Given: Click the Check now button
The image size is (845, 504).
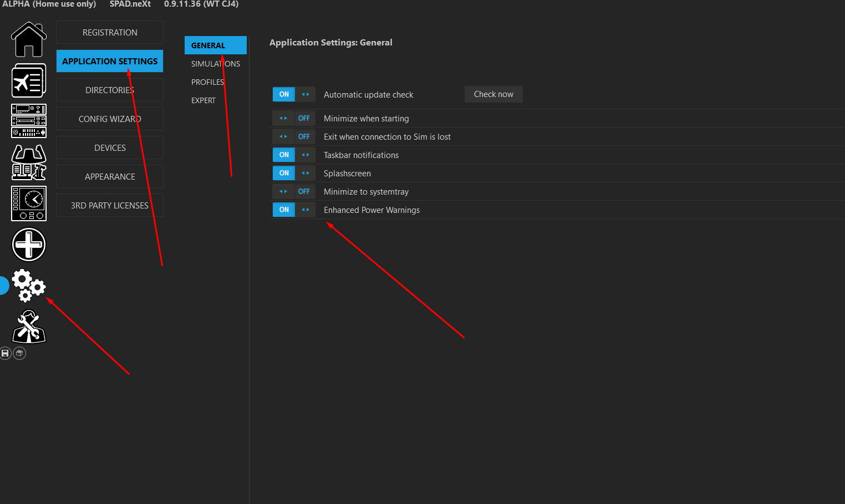Looking at the screenshot, I should [x=493, y=94].
